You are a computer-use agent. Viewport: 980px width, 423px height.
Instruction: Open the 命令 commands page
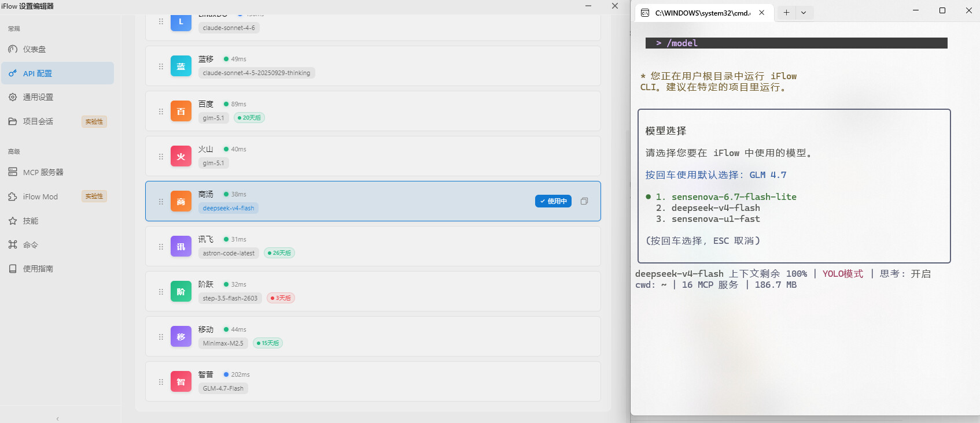point(57,244)
